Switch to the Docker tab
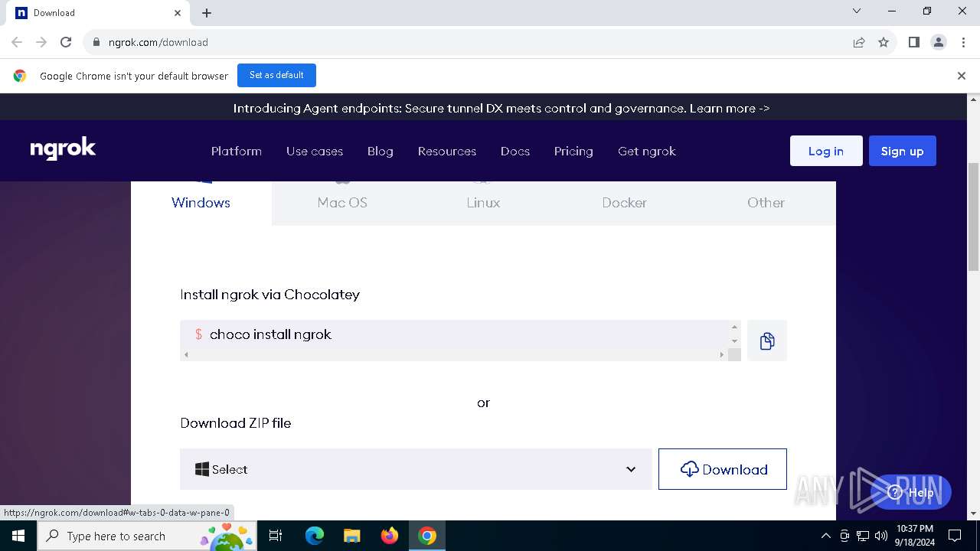Image resolution: width=980 pixels, height=551 pixels. (x=624, y=202)
